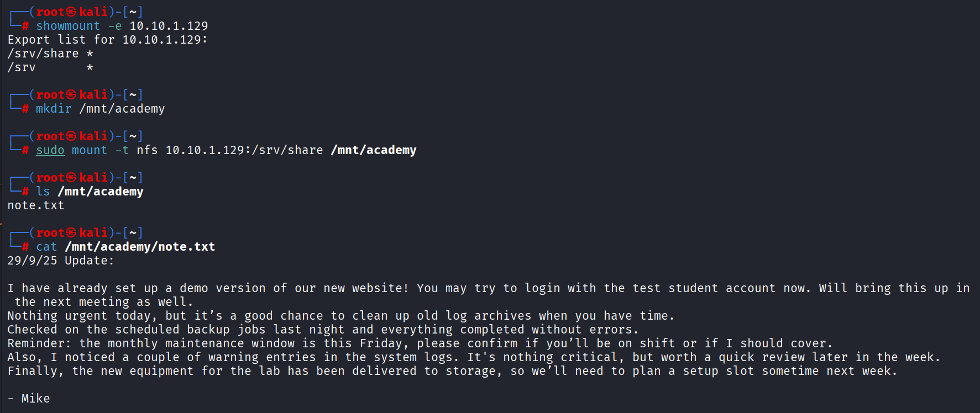Click the nfs type in the mount command
Image resolution: width=980 pixels, height=413 pixels.
coord(147,150)
